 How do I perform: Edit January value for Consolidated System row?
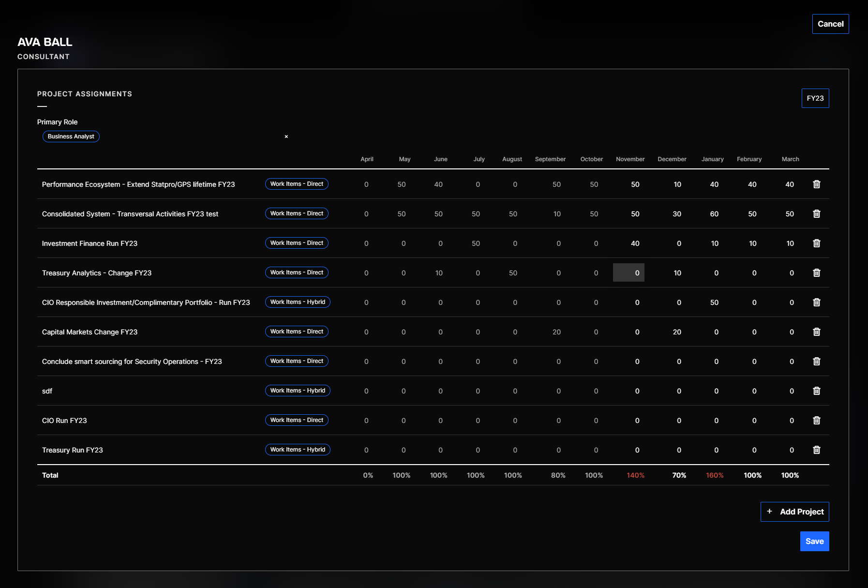[714, 214]
